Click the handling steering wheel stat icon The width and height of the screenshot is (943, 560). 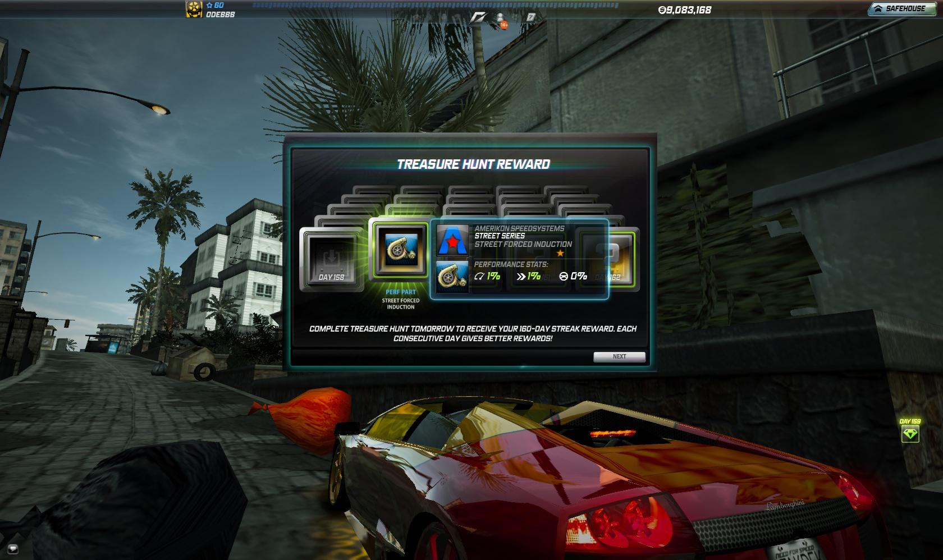tap(564, 276)
